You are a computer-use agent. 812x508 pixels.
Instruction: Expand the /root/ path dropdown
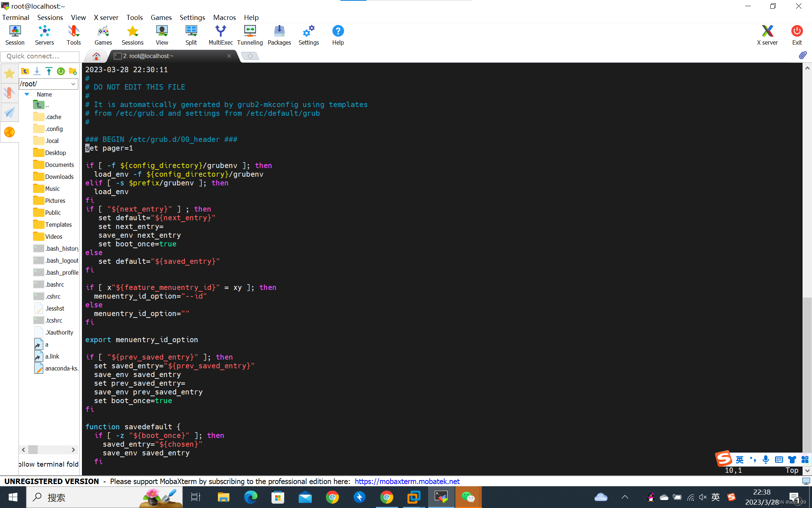(x=73, y=84)
